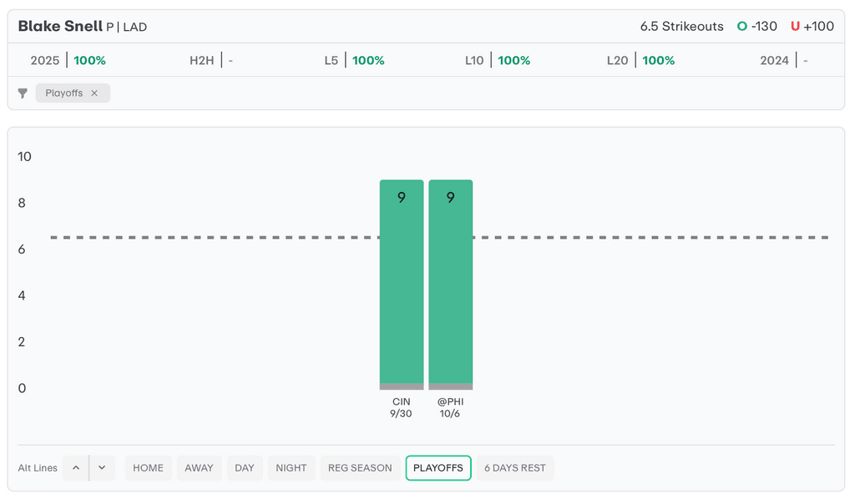Switch to the L5 stat tab
855x504 pixels.
354,61
